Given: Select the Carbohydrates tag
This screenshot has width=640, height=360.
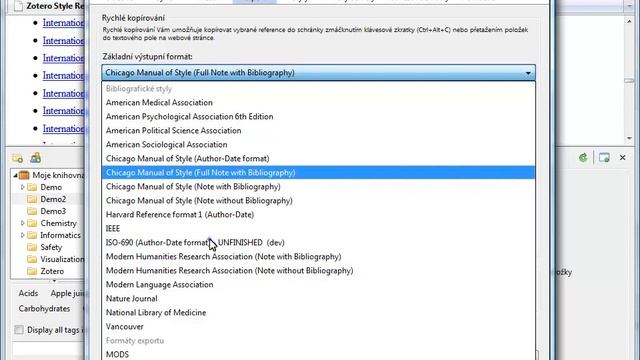Looking at the screenshot, I should [x=44, y=309].
